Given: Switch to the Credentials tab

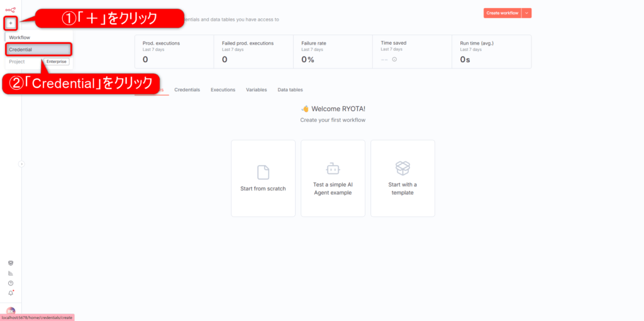Looking at the screenshot, I should pyautogui.click(x=187, y=90).
